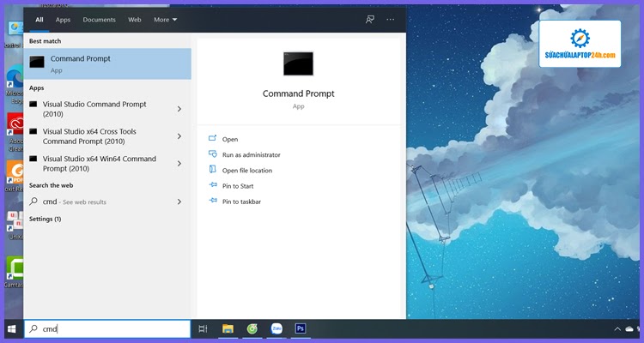Click Open file location
This screenshot has width=644, height=343.
click(246, 170)
